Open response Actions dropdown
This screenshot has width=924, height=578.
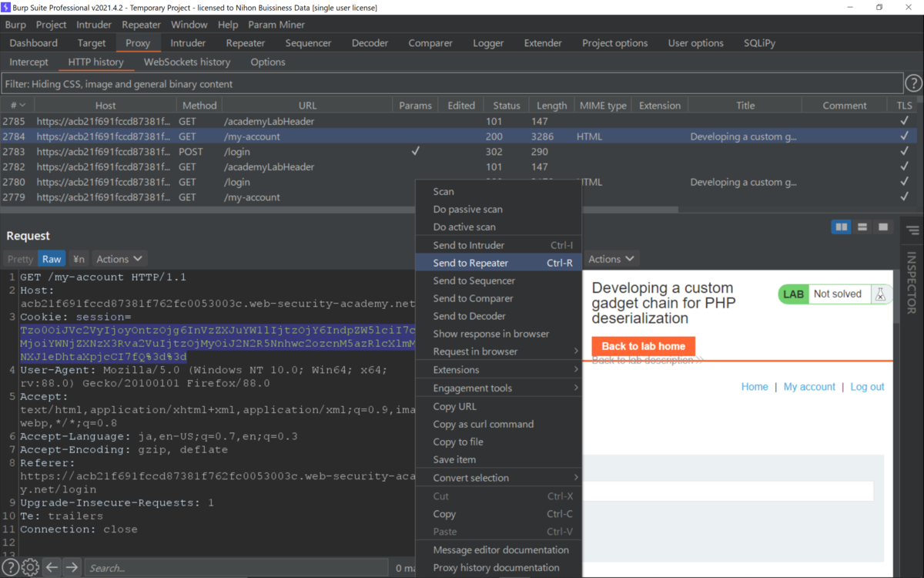pos(611,259)
